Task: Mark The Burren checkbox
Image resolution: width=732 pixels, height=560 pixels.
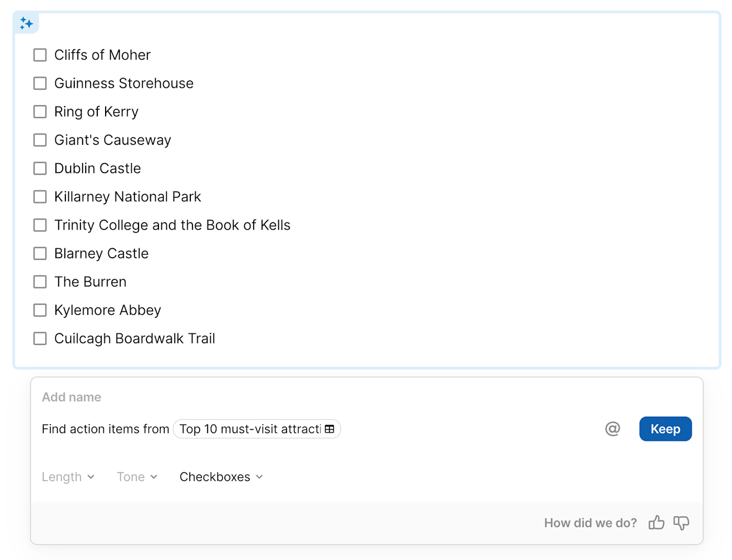Action: (x=40, y=282)
